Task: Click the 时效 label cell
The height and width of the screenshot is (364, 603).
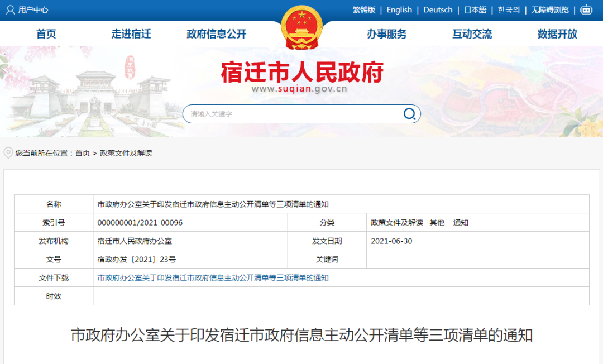Action: tap(54, 296)
